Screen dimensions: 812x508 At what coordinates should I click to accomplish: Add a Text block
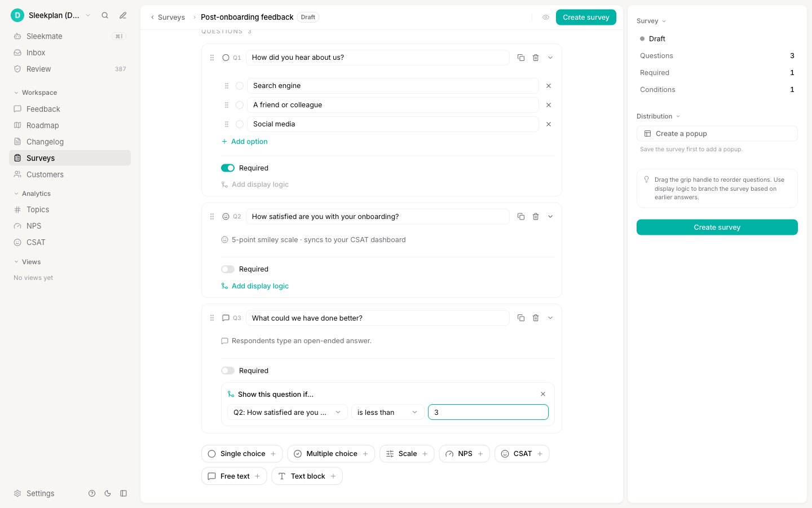[x=307, y=476]
